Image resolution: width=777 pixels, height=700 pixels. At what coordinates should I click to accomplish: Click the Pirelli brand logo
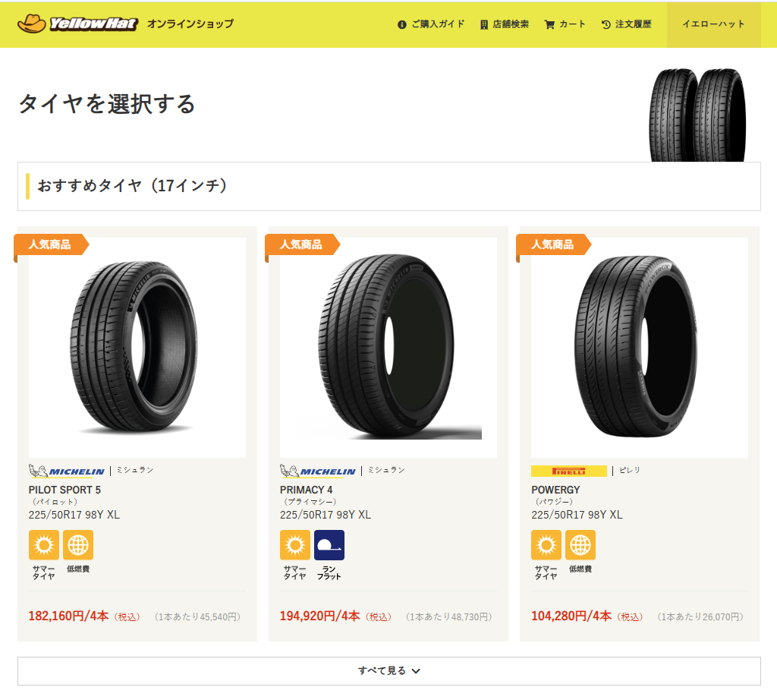pos(569,471)
